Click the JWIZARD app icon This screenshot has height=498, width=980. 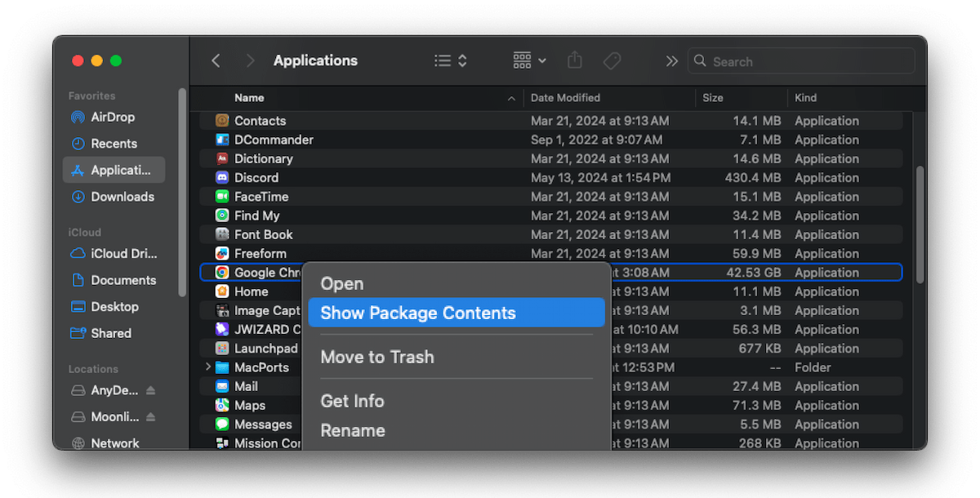click(222, 329)
